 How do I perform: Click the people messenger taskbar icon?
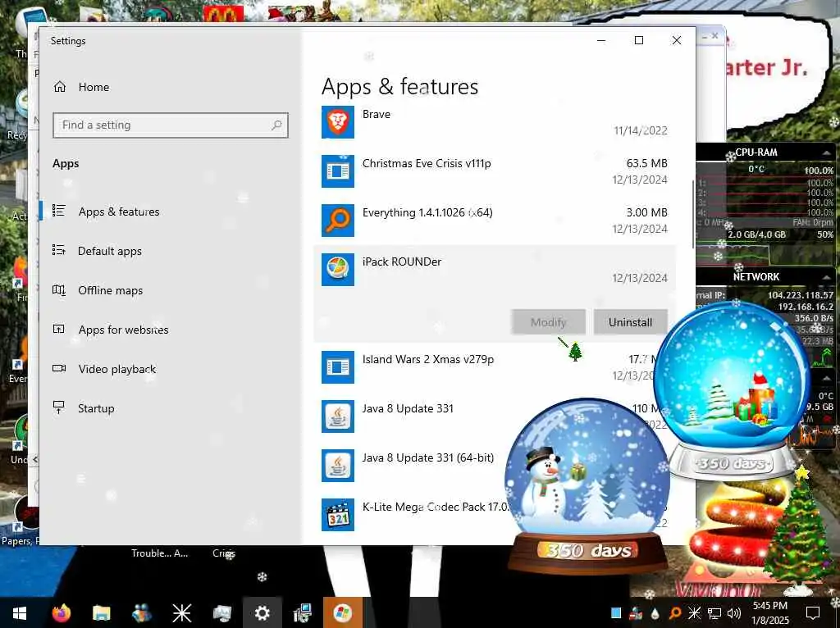[141, 613]
